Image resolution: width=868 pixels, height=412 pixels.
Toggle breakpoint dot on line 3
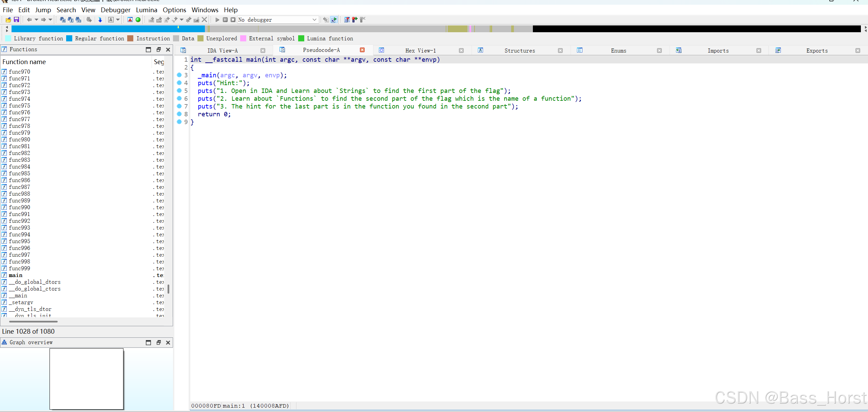[x=179, y=75]
